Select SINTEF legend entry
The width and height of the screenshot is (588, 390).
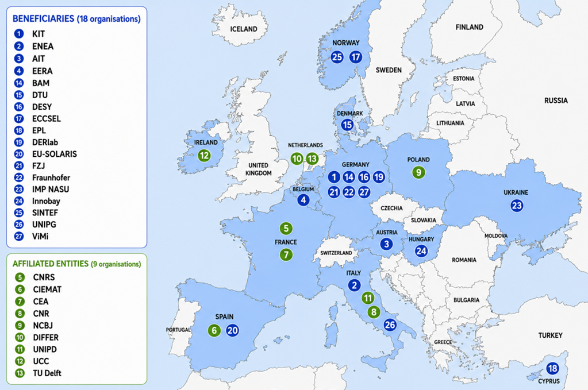(x=45, y=213)
